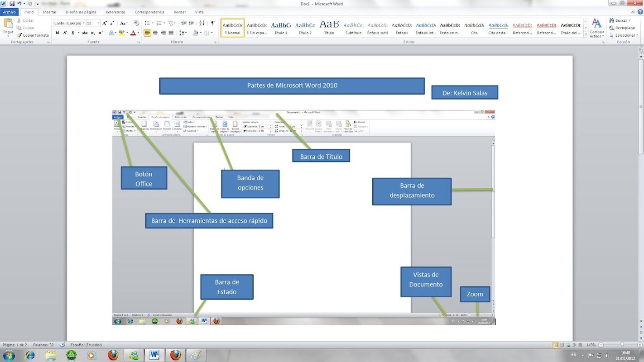
Task: Toggle bold (N) formatting
Action: click(58, 33)
